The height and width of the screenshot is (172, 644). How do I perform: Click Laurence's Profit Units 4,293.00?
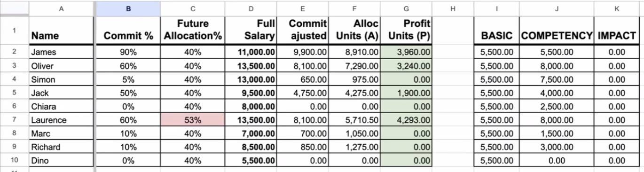point(406,120)
